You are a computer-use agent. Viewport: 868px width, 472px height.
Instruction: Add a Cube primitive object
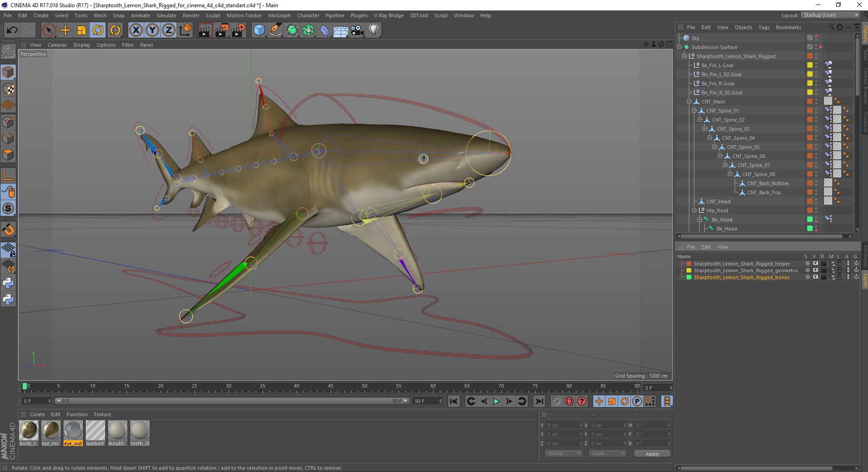pos(259,30)
